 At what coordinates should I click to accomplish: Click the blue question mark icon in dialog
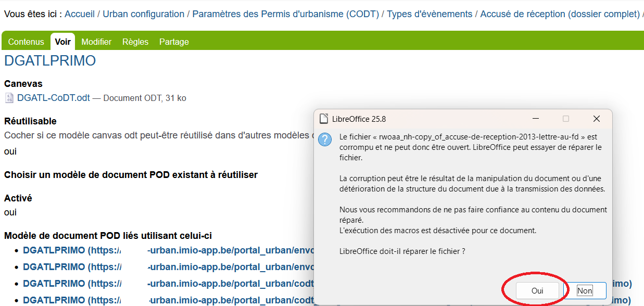coord(325,139)
